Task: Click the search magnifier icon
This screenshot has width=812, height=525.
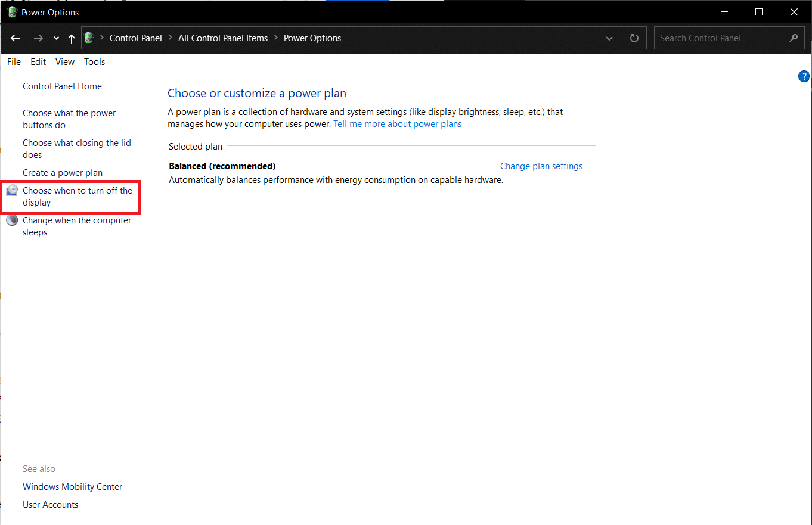Action: (x=794, y=38)
